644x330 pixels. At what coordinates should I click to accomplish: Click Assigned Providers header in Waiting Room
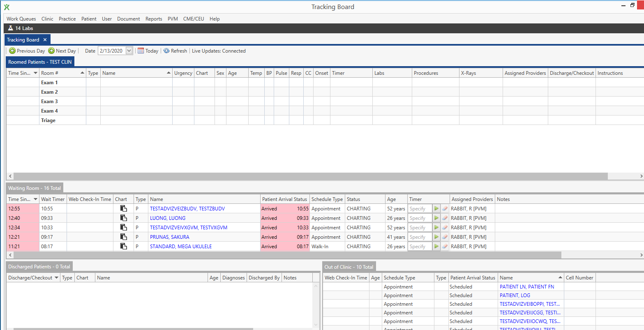click(472, 199)
